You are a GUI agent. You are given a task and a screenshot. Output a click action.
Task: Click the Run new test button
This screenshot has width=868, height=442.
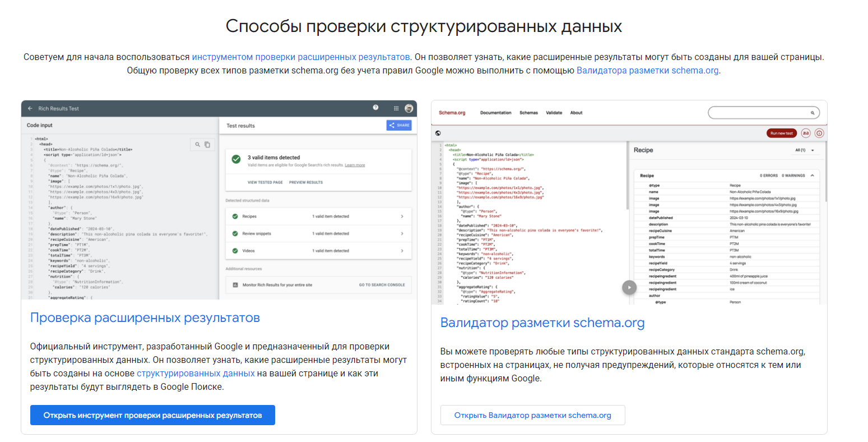(x=781, y=133)
